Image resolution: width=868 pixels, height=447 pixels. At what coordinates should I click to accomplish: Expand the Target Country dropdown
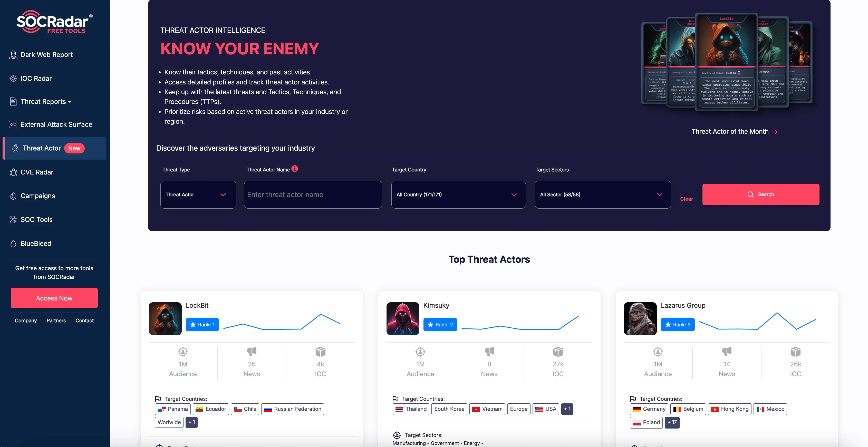click(x=456, y=195)
